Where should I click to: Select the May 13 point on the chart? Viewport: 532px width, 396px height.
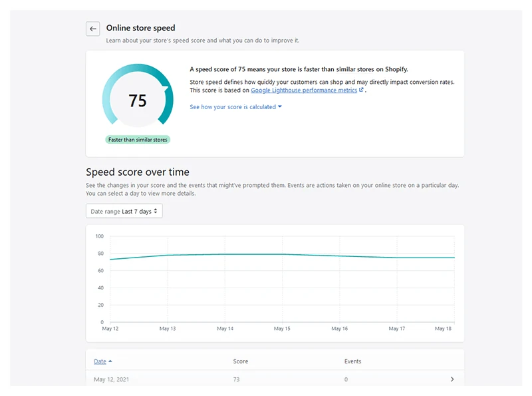pos(168,255)
